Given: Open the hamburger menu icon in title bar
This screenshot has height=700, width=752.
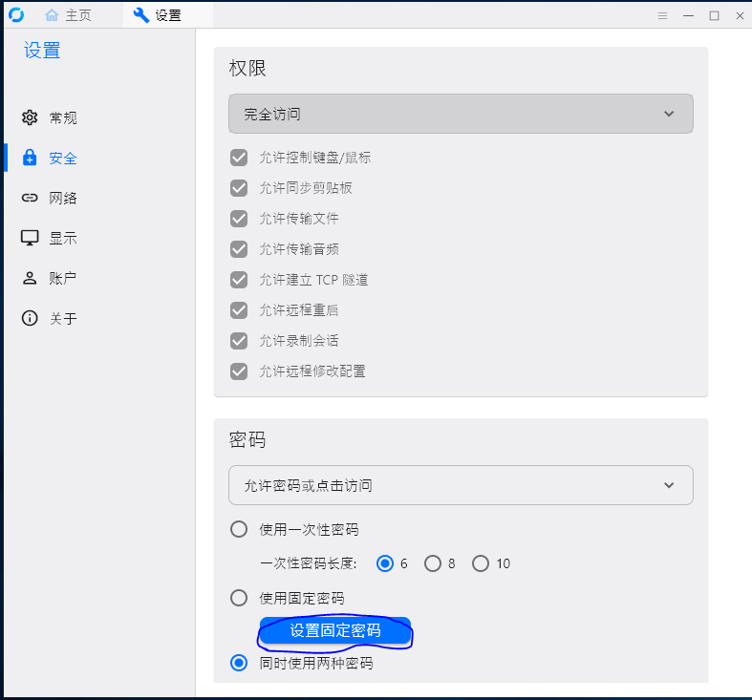Looking at the screenshot, I should point(662,15).
